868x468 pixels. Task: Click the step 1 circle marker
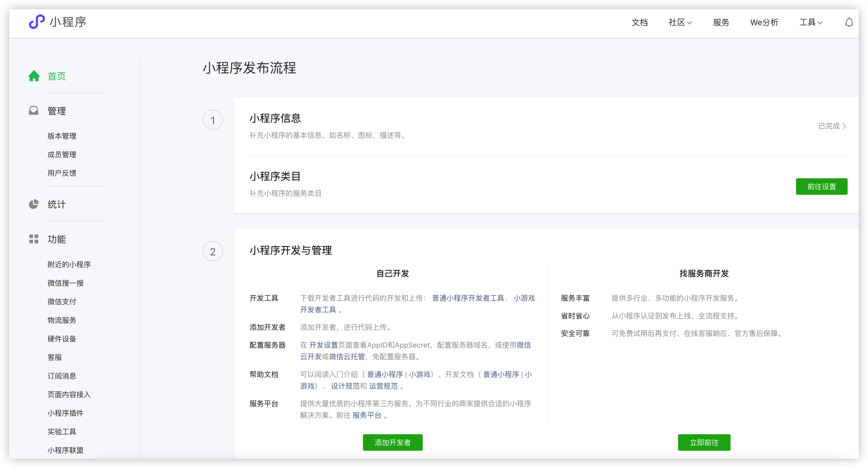(213, 120)
